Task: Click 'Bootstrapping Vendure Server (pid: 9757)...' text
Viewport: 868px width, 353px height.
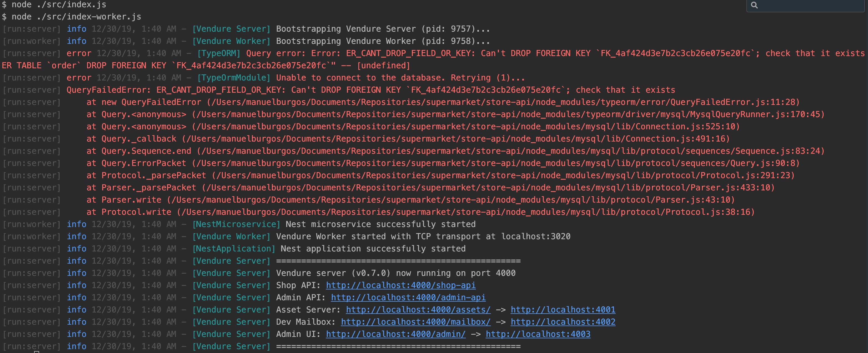Action: [383, 29]
